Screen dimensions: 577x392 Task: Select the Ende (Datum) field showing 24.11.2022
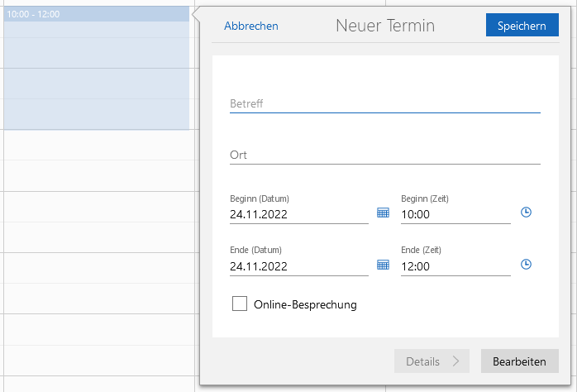coord(298,266)
